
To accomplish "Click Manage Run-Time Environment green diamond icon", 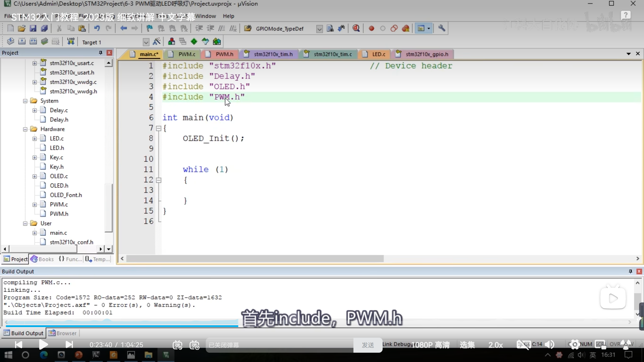I will click(194, 41).
